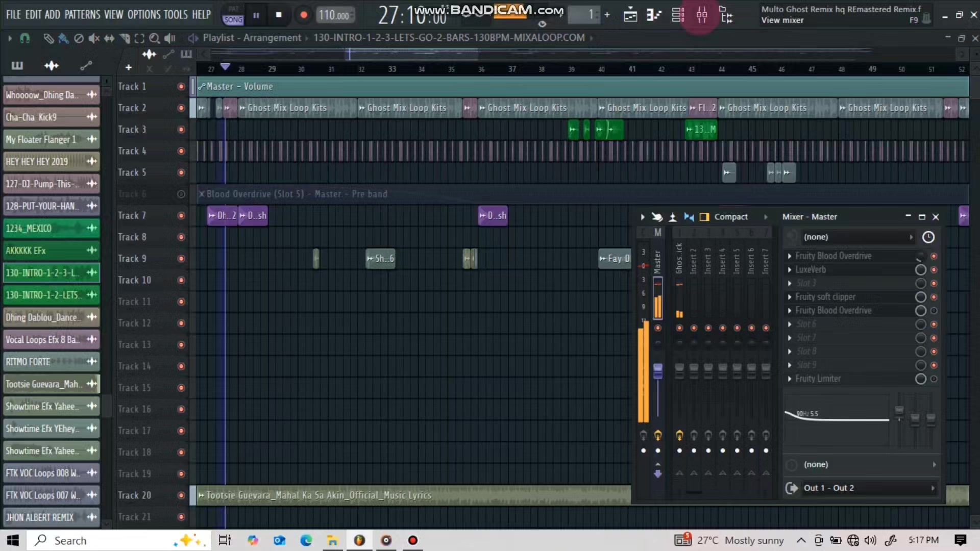
Task: Pause playback in the transport bar
Action: [256, 15]
